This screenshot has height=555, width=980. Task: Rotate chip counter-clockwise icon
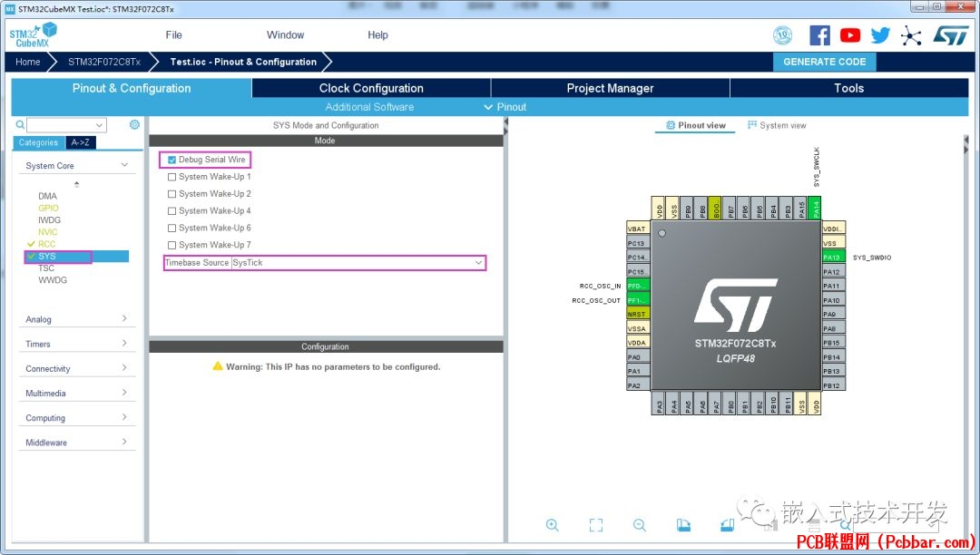click(727, 525)
